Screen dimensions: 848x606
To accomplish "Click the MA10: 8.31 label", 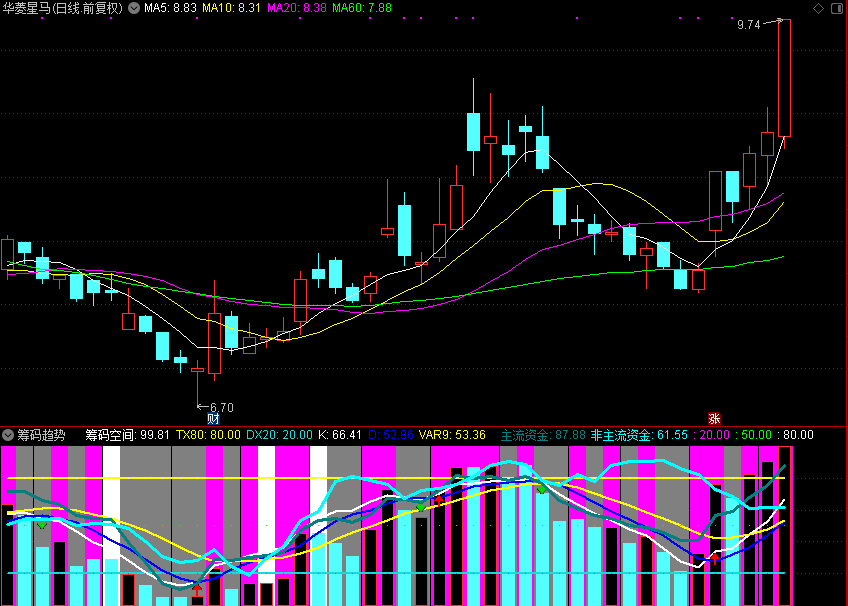I will [231, 8].
